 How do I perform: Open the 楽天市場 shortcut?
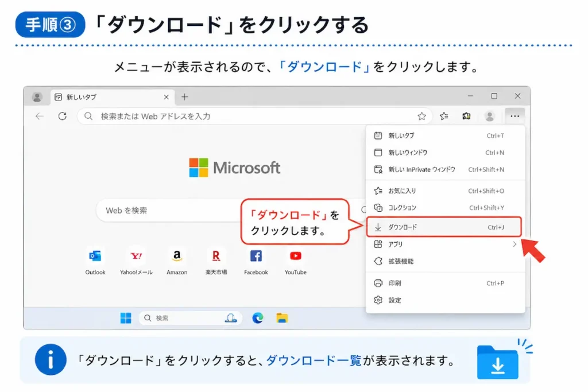[216, 262]
